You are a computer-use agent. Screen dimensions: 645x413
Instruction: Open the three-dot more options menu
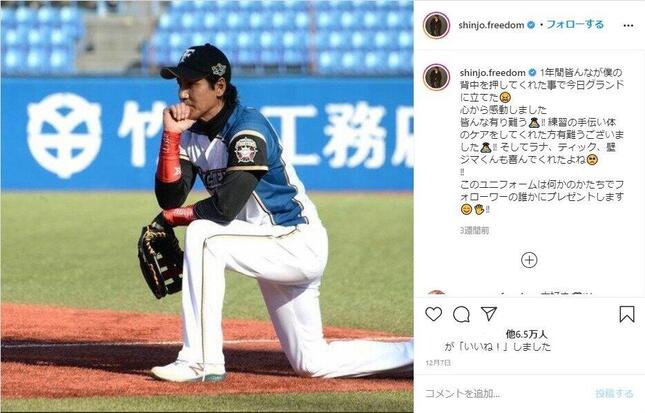(x=628, y=26)
